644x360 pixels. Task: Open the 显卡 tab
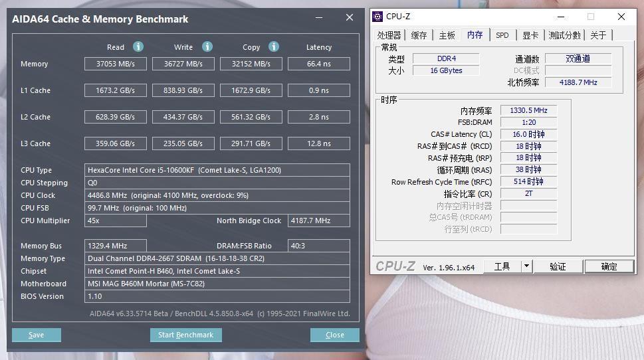click(530, 35)
